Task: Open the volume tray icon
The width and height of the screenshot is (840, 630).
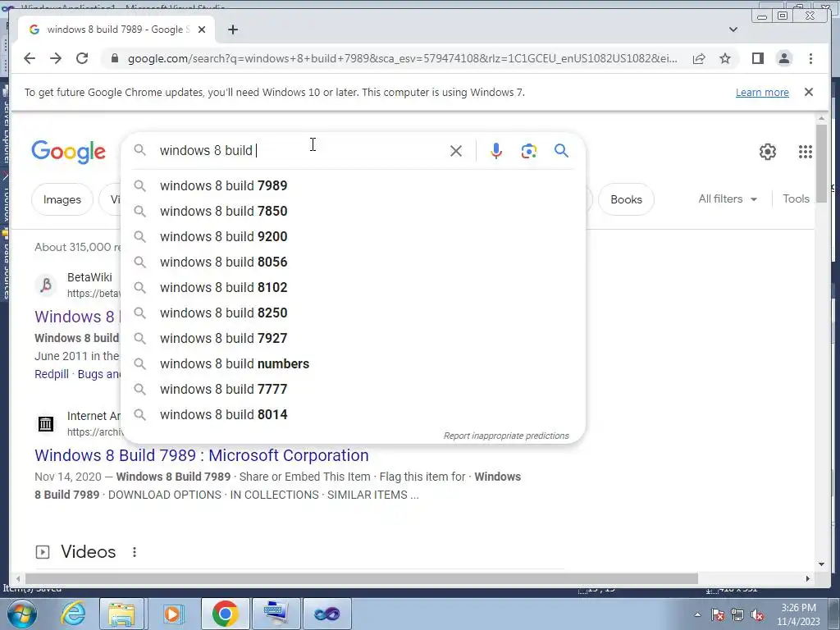Action: coord(757,614)
